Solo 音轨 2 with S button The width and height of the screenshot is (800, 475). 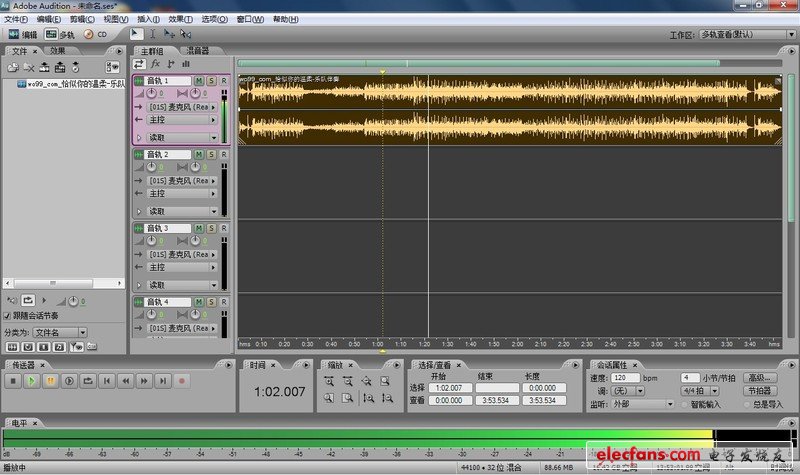click(x=211, y=154)
